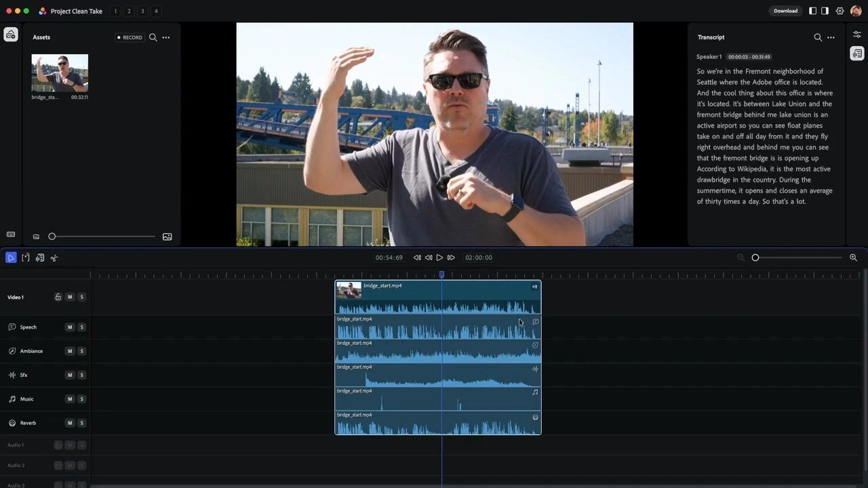Switch to workspace tab 2

(129, 11)
